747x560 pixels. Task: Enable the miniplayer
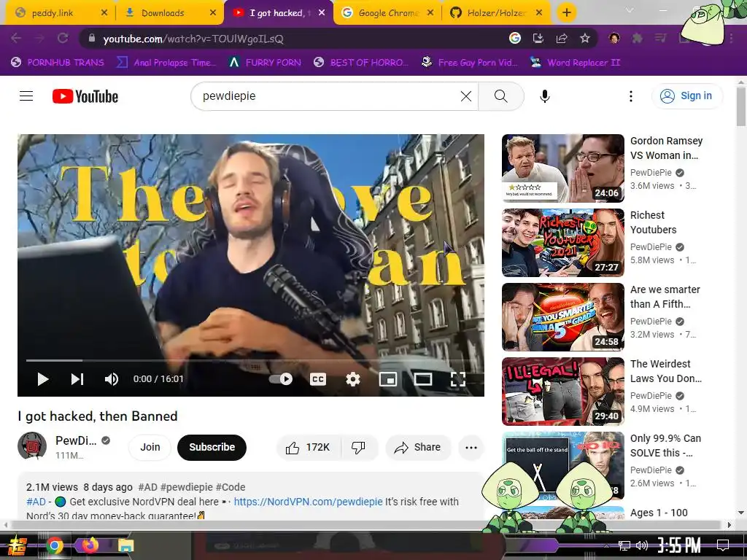pos(388,379)
